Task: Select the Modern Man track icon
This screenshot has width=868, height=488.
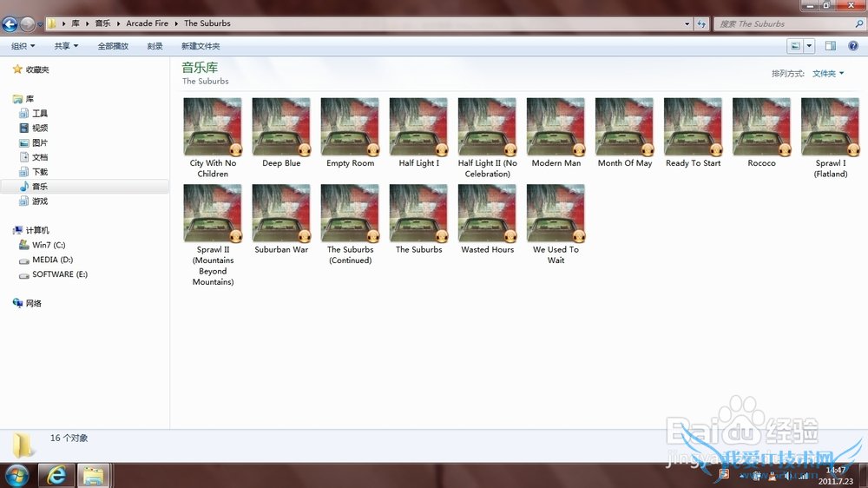Action: pyautogui.click(x=556, y=127)
